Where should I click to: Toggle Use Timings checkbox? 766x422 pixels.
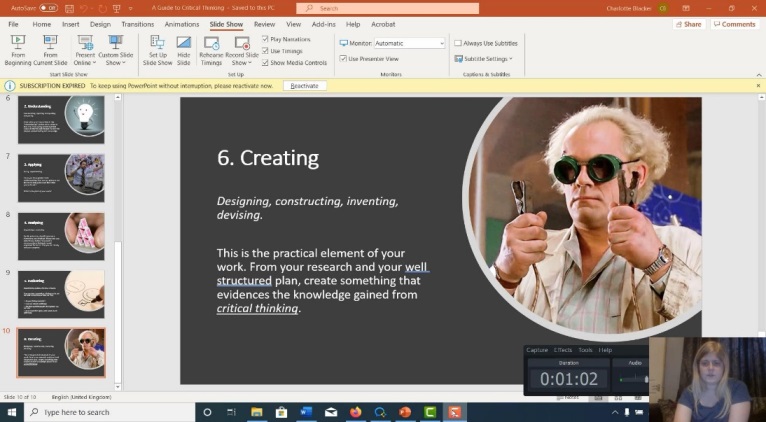pos(265,51)
